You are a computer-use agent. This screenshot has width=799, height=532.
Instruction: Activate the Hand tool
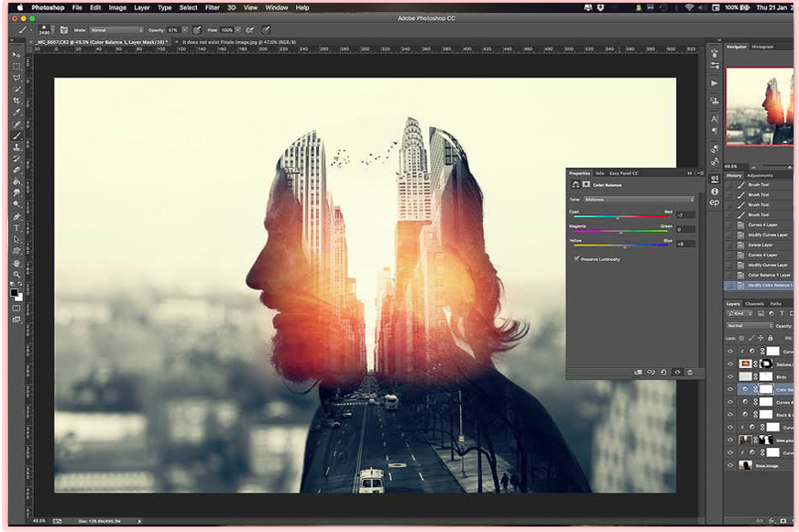[x=16, y=264]
